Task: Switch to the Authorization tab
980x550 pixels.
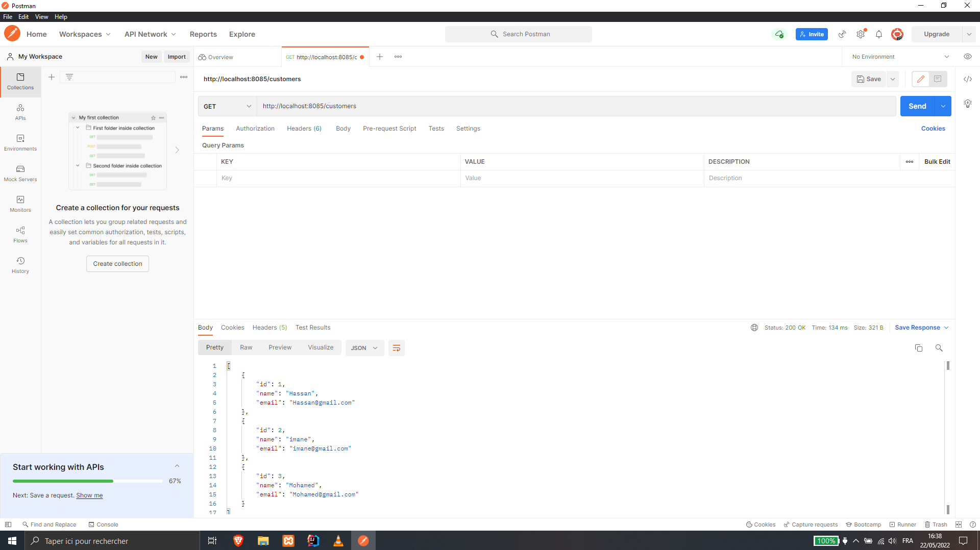Action: [x=255, y=128]
